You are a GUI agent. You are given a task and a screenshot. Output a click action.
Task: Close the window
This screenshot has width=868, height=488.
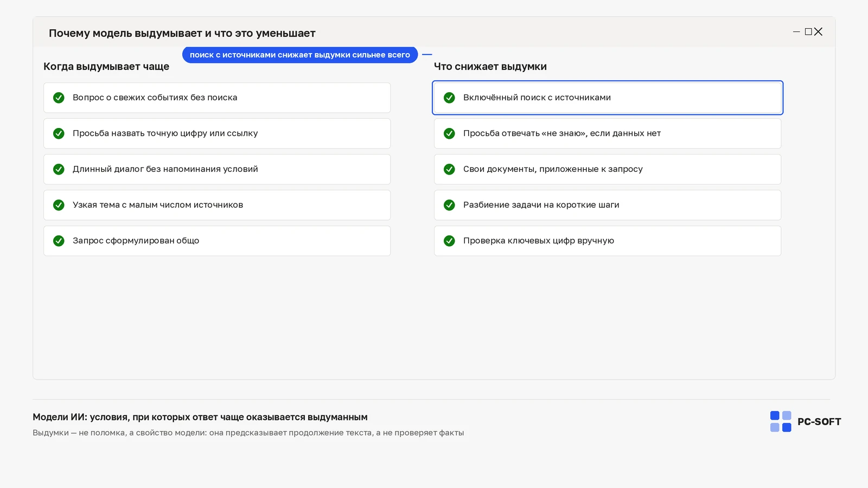pos(819,32)
